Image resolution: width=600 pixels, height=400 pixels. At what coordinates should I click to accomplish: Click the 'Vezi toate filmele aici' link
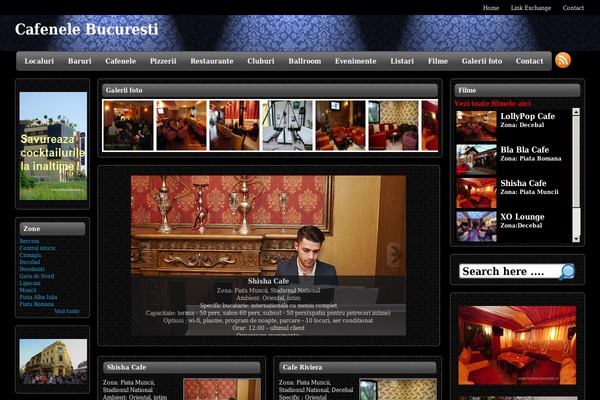pos(492,103)
